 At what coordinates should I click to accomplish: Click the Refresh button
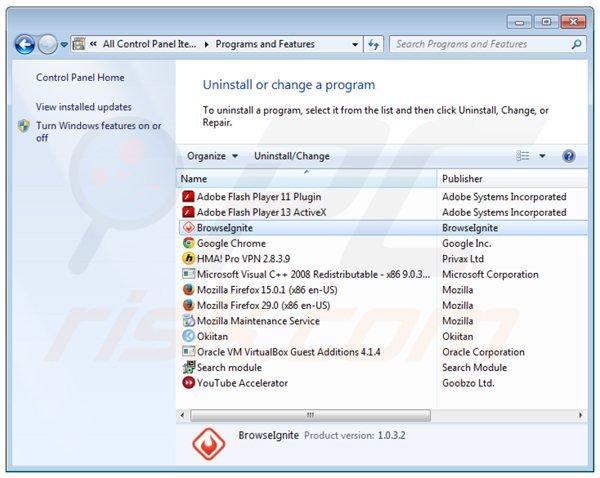[x=373, y=44]
